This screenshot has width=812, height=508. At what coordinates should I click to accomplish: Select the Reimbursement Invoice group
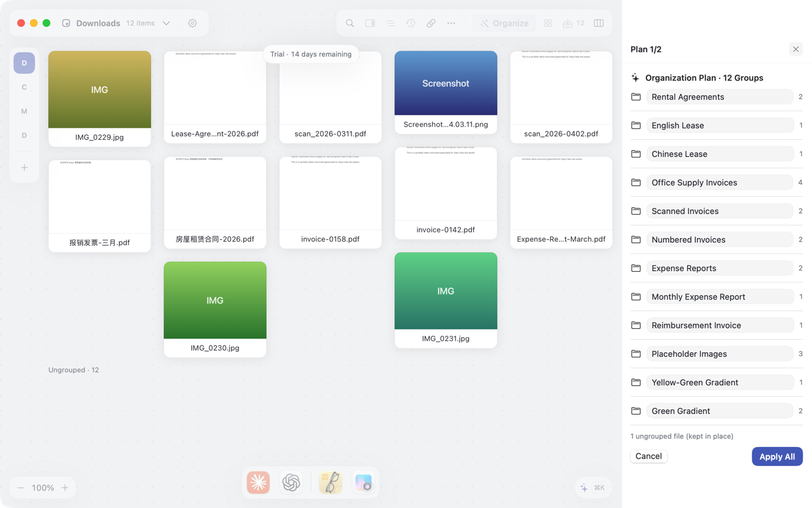coord(719,325)
